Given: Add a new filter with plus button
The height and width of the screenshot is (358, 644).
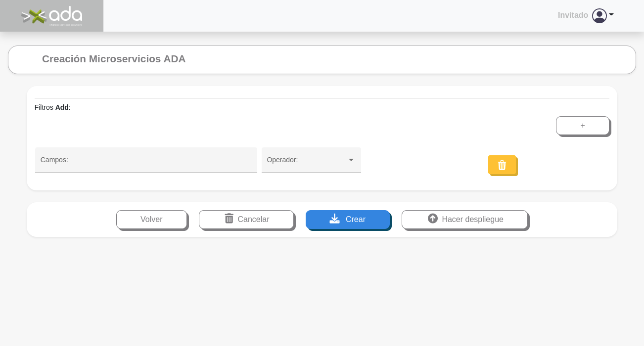Looking at the screenshot, I should pyautogui.click(x=582, y=126).
